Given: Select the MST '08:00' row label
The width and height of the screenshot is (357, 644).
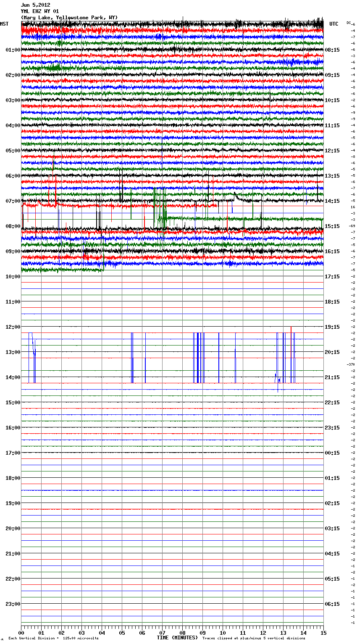Looking at the screenshot, I should (13, 226).
